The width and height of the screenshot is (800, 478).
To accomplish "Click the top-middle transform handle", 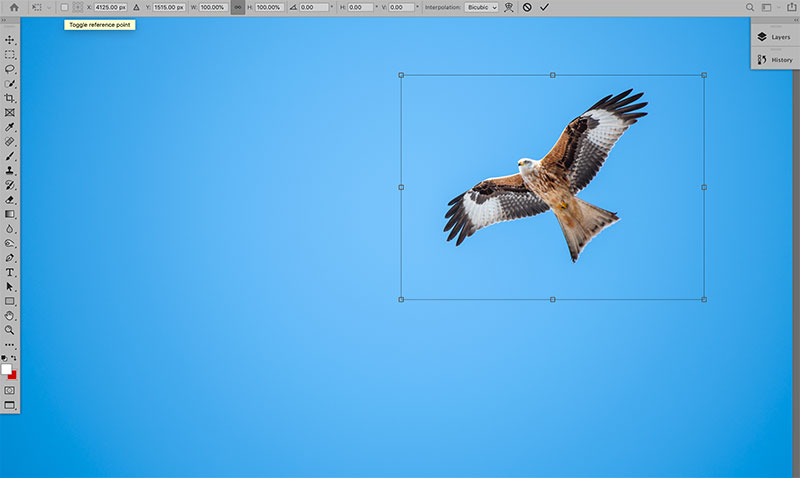I will tap(553, 75).
